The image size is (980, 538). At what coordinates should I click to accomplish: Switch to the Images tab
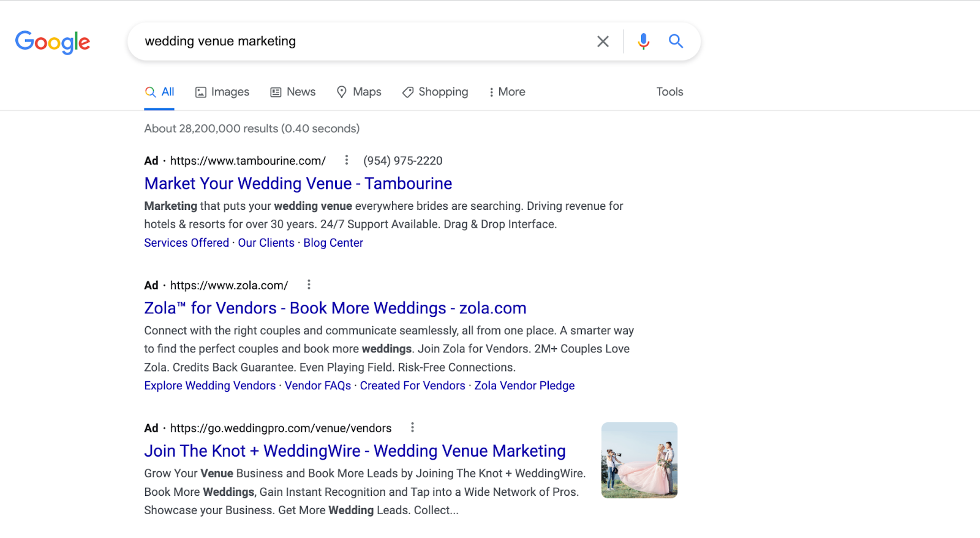[x=222, y=92]
